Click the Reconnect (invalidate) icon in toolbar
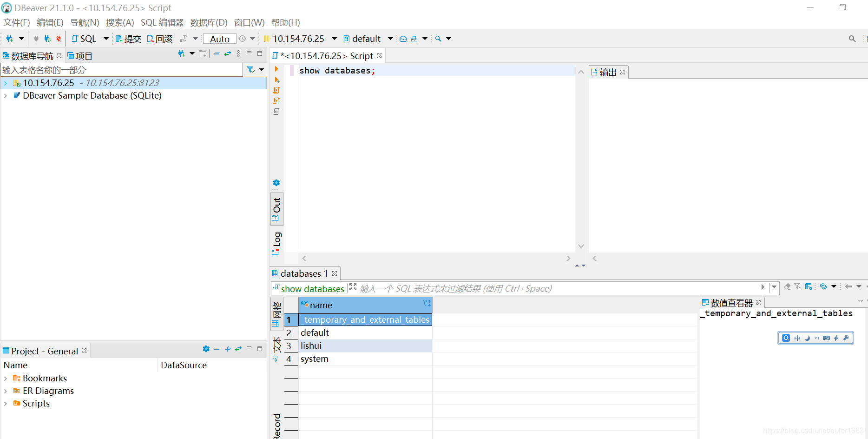Screen dimensions: 868x439 [47, 39]
